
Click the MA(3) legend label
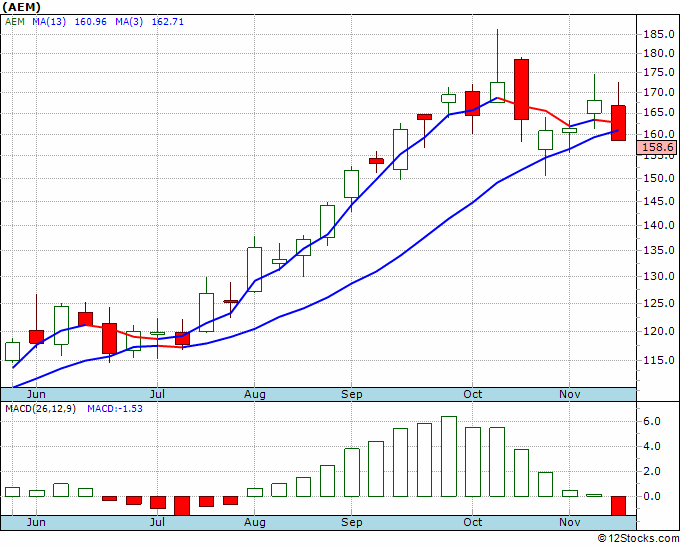point(129,21)
